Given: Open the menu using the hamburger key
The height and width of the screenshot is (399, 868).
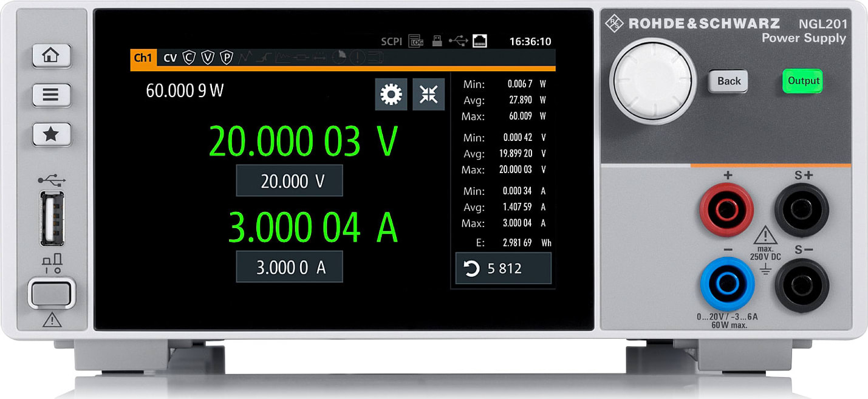Looking at the screenshot, I should [x=52, y=95].
